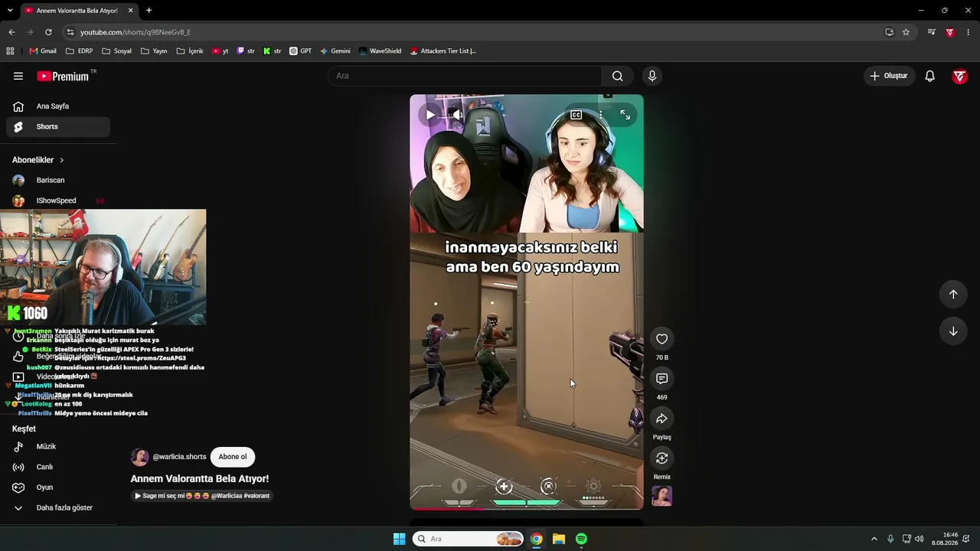Open the YouTube guide hamburger menu
Viewport: 980px width, 551px height.
[18, 76]
